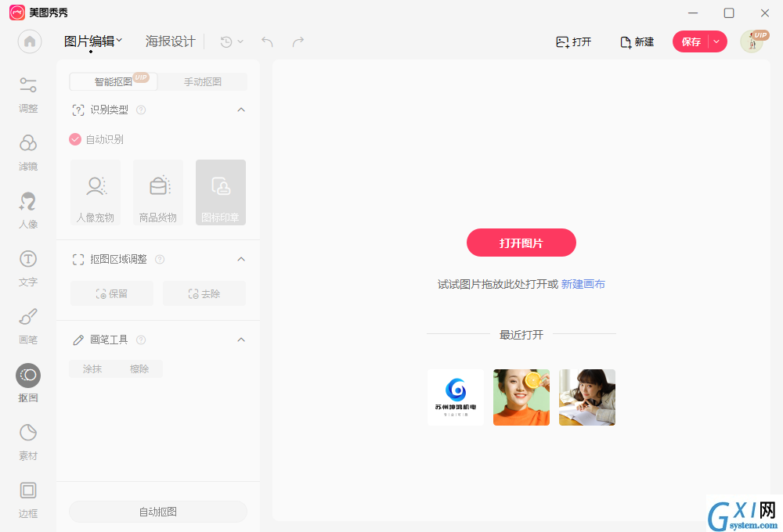The width and height of the screenshot is (783, 532).
Task: Select the 文字 text tool
Action: [x=28, y=268]
